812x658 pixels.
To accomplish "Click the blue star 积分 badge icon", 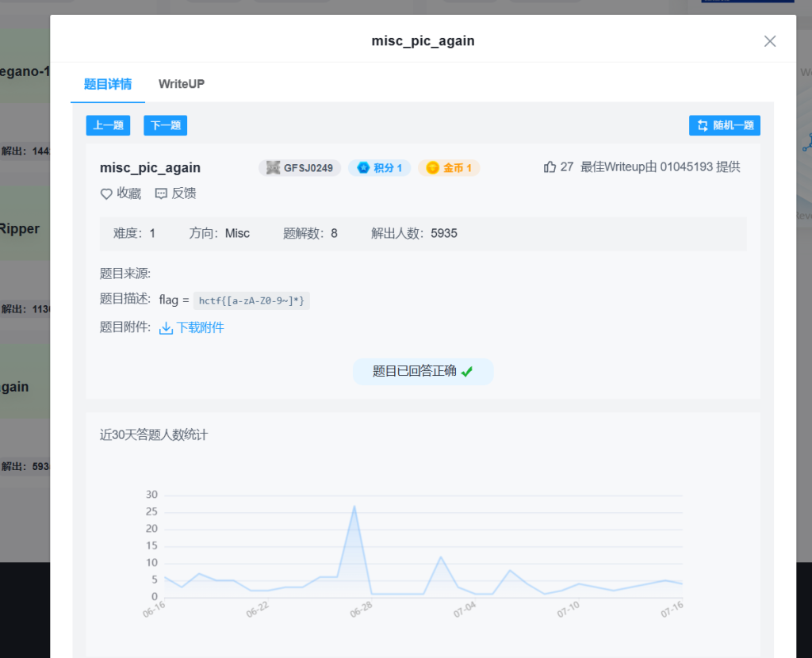I will (x=363, y=168).
